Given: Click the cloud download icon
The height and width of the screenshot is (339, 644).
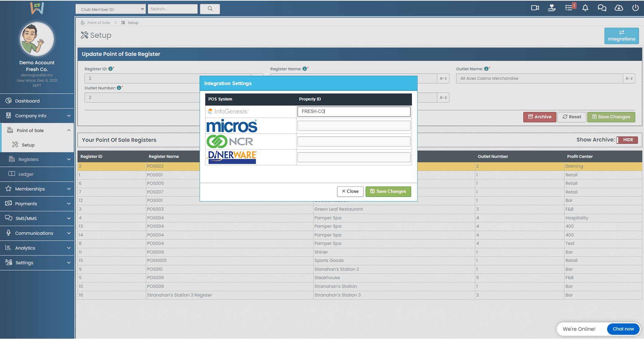Looking at the screenshot, I should coord(619,8).
